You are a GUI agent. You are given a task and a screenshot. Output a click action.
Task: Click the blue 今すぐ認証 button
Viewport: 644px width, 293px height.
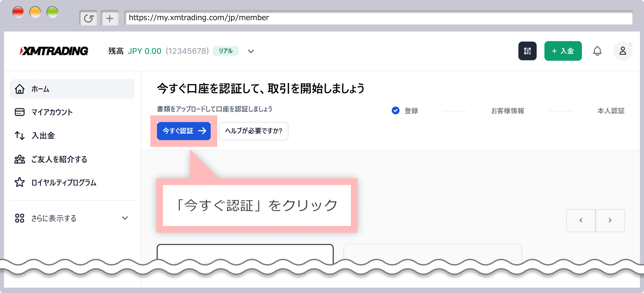(184, 131)
